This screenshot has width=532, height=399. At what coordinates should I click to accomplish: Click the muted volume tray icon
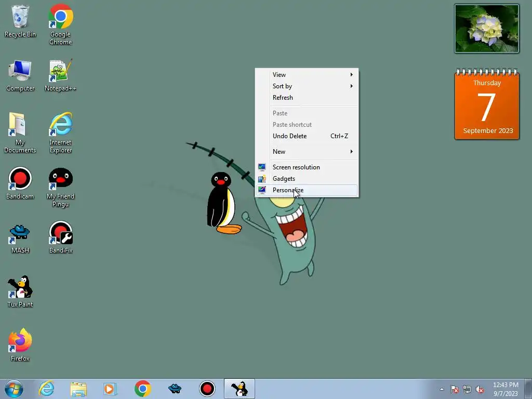click(x=480, y=389)
